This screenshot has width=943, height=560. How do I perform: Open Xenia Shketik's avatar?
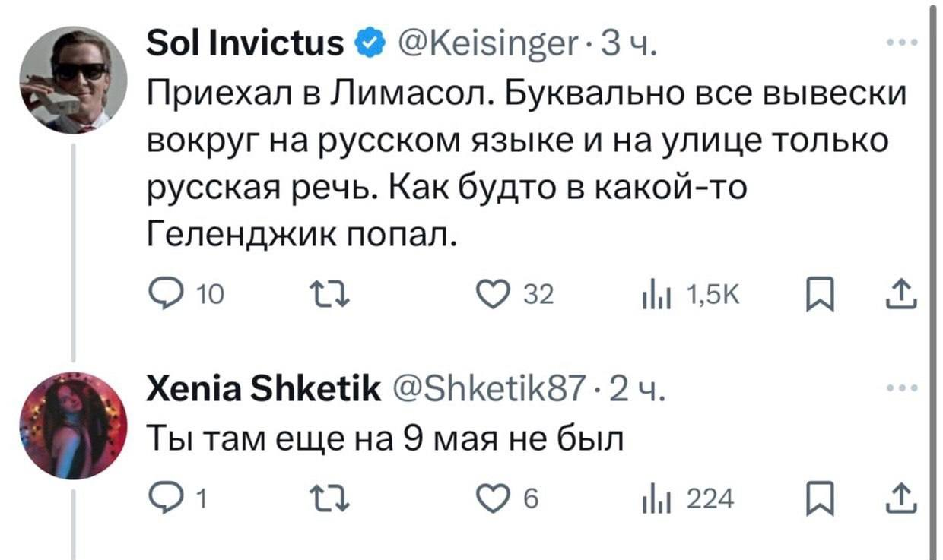(x=74, y=426)
